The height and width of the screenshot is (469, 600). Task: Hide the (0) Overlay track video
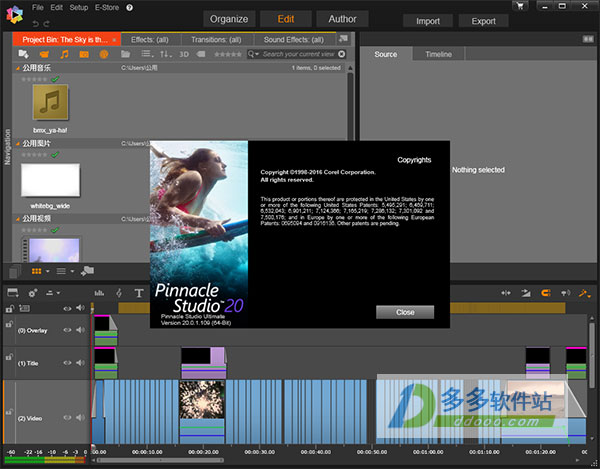[x=67, y=330]
